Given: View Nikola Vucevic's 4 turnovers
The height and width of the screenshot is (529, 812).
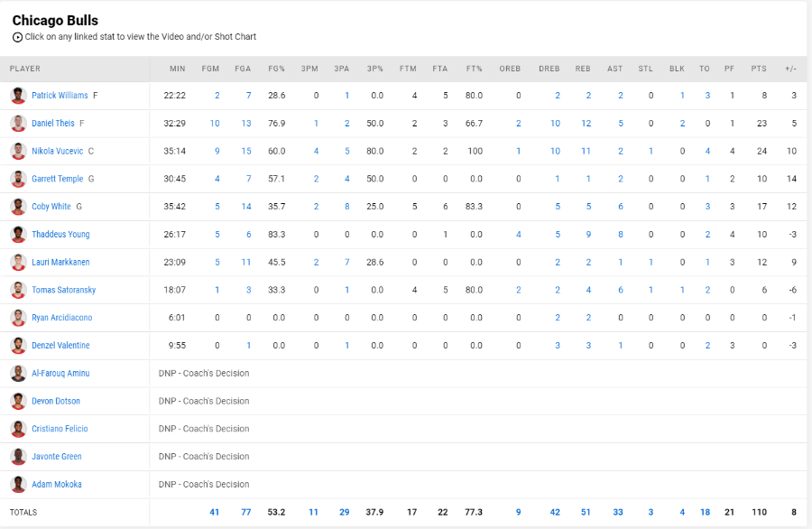Looking at the screenshot, I should point(707,151).
